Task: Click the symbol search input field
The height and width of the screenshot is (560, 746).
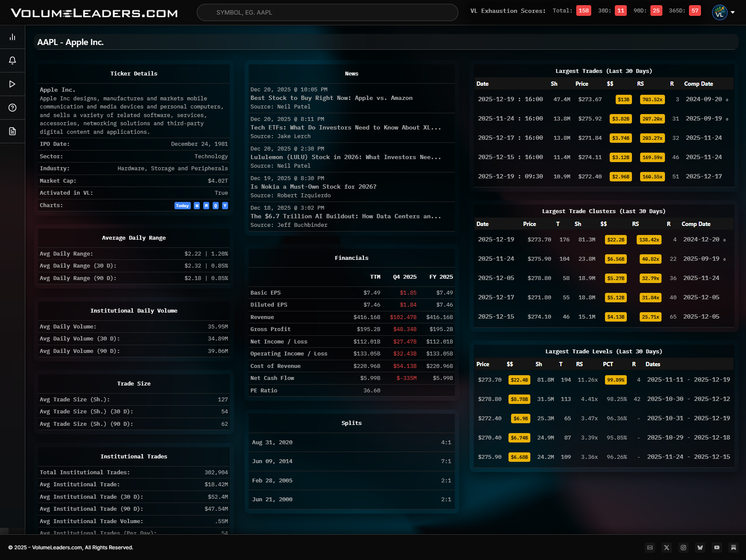Action: click(327, 12)
